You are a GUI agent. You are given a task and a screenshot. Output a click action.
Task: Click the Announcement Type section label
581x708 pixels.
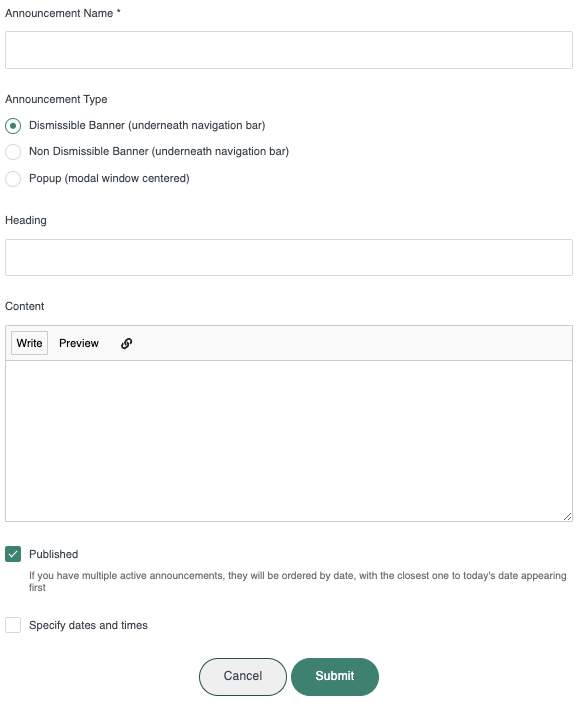pos(56,99)
